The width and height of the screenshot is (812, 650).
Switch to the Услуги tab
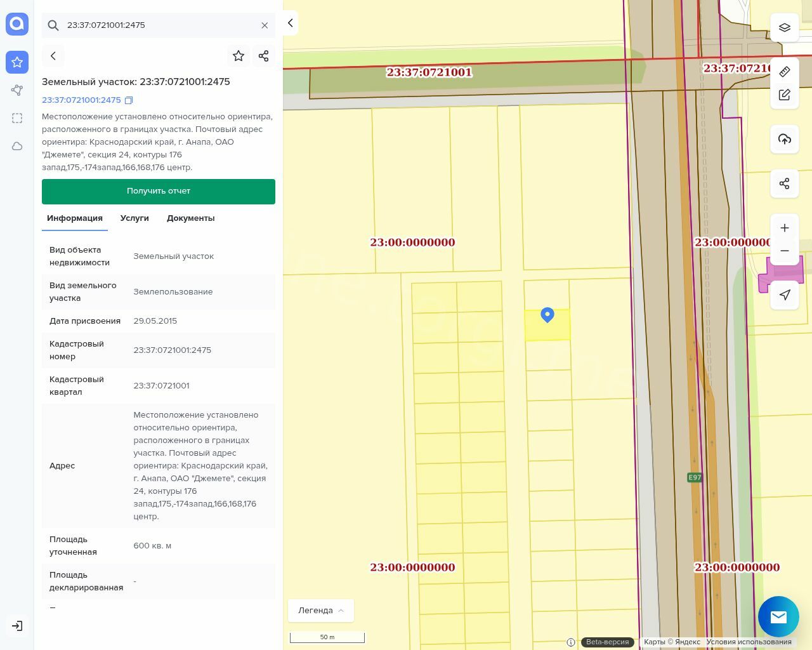click(x=134, y=218)
